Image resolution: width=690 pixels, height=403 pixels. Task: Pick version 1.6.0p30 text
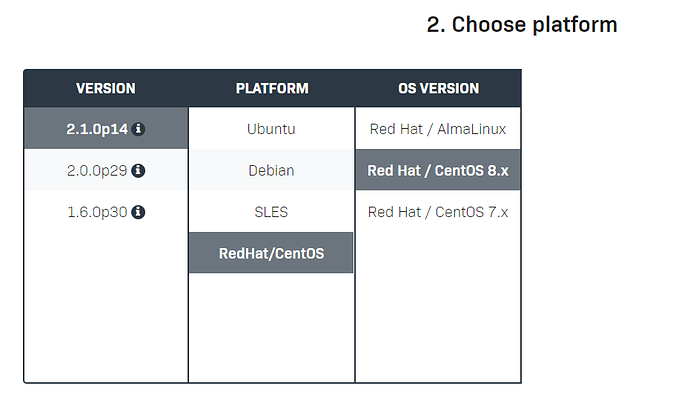(97, 212)
